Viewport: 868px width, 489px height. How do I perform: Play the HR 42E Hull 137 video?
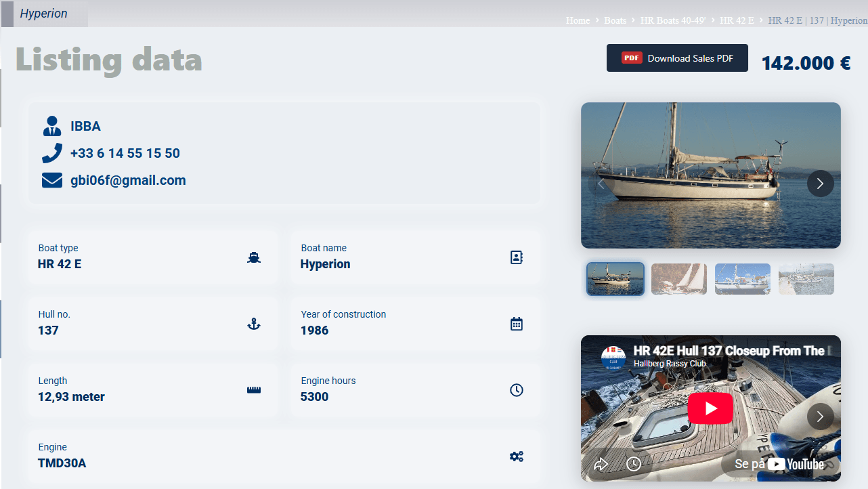click(x=710, y=408)
